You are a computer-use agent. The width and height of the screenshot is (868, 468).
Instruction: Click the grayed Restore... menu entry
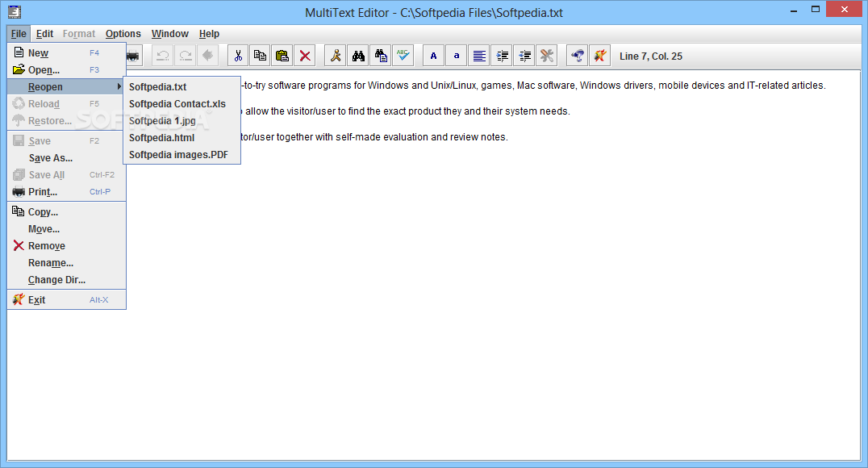click(66, 121)
